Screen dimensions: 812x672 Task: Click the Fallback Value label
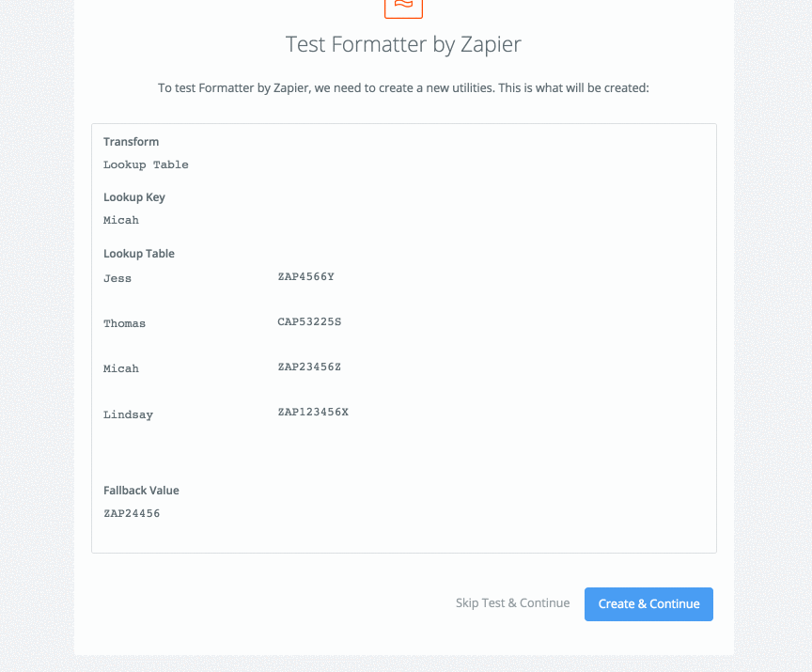(141, 491)
